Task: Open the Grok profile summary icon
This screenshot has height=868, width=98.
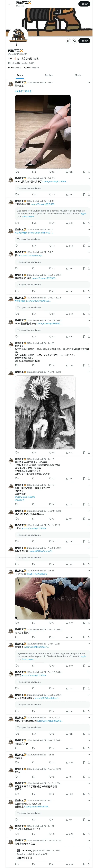Action: click(68, 41)
